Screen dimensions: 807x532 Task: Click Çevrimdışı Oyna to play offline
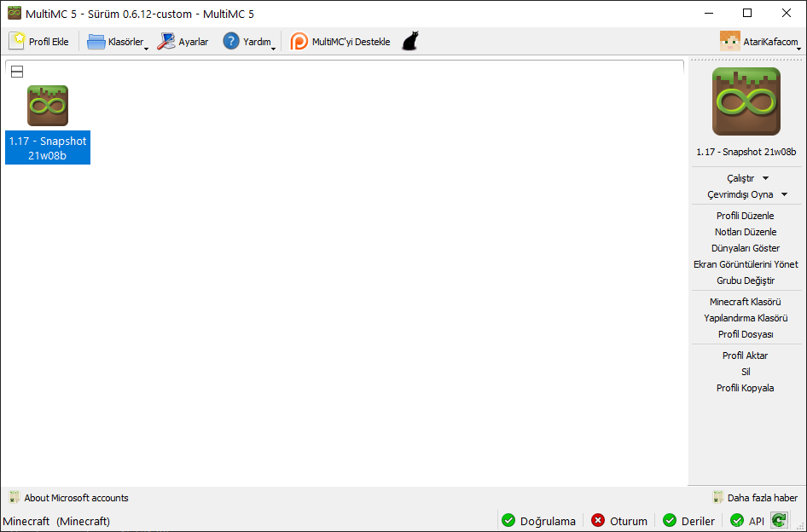coord(740,194)
